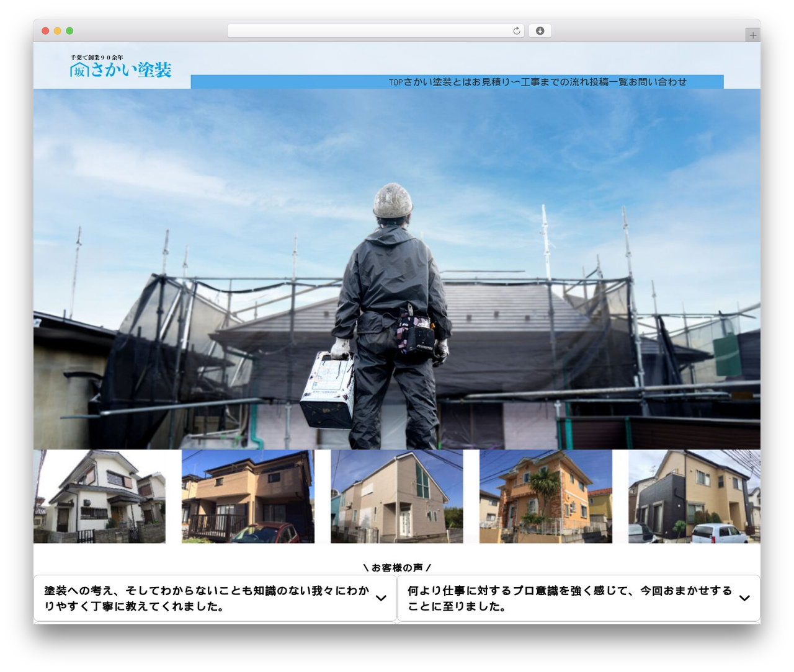Open the black and beige house thumbnail

coord(694,497)
